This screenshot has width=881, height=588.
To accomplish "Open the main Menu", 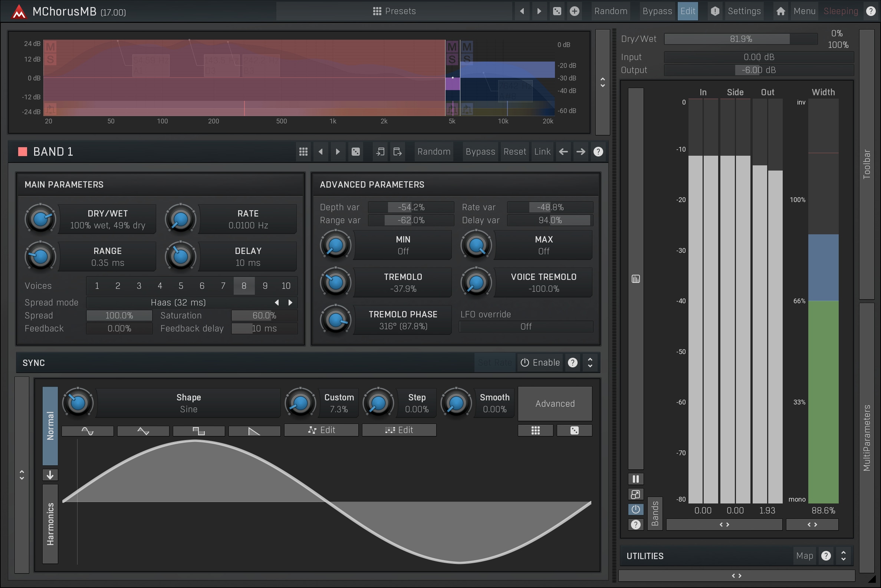I will coord(804,11).
